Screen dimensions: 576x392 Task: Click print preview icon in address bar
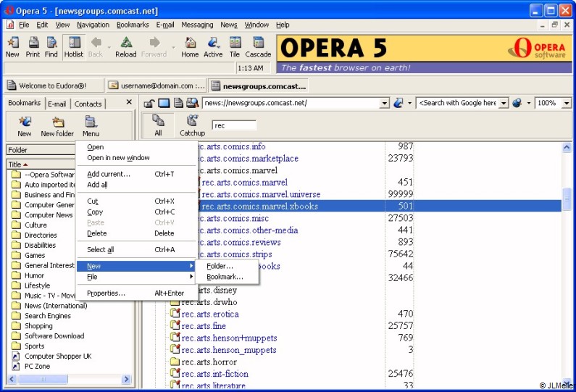click(x=193, y=103)
